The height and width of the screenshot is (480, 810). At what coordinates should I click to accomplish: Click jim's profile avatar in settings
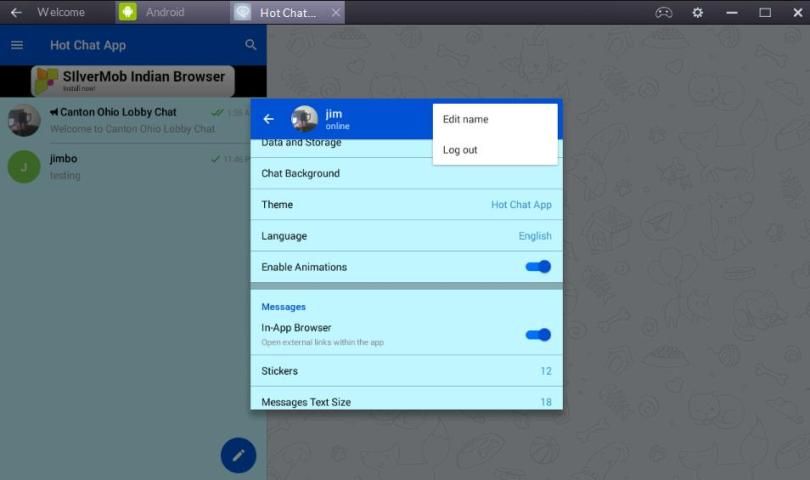tap(304, 119)
